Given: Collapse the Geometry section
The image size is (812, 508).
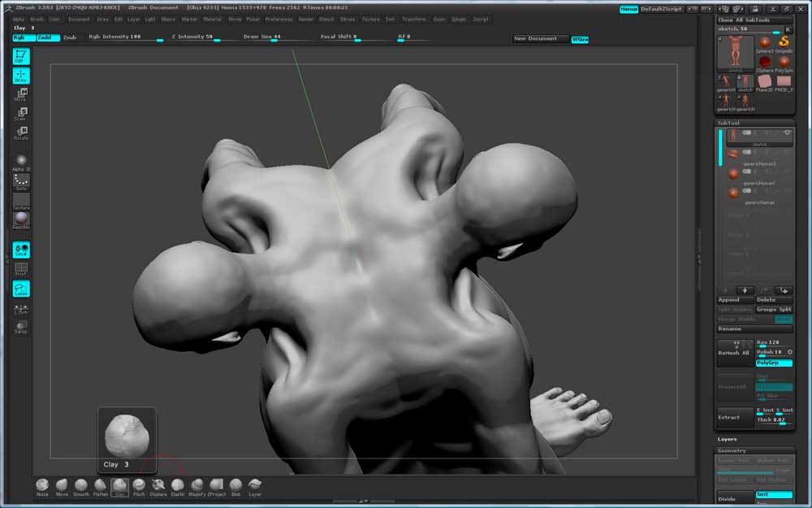Looking at the screenshot, I should (x=754, y=450).
